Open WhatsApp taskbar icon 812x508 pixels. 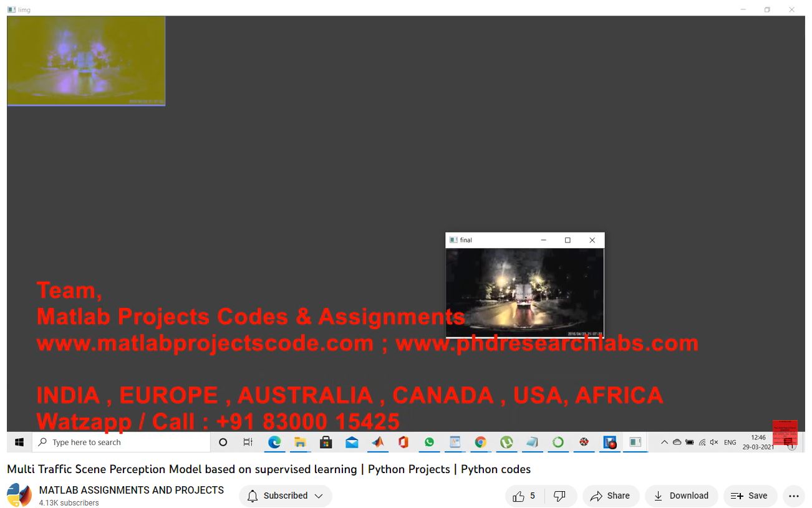(x=429, y=443)
